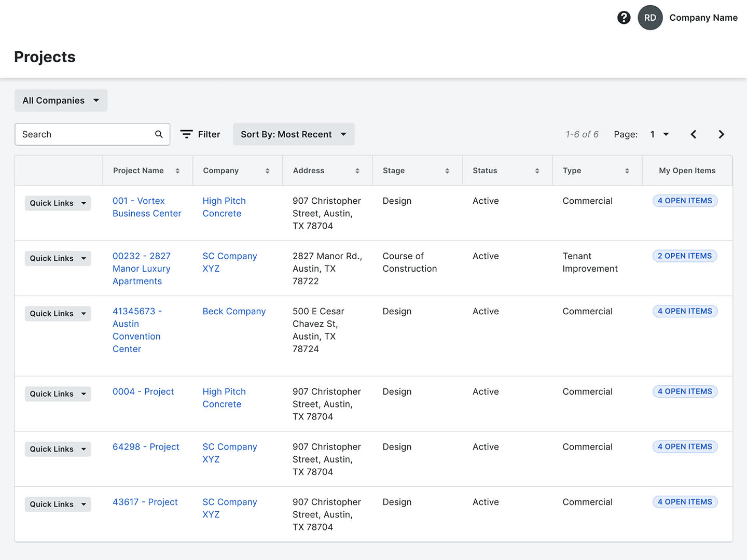Click the previous page left chevron
Viewport: 747px width, 560px height.
(x=694, y=134)
